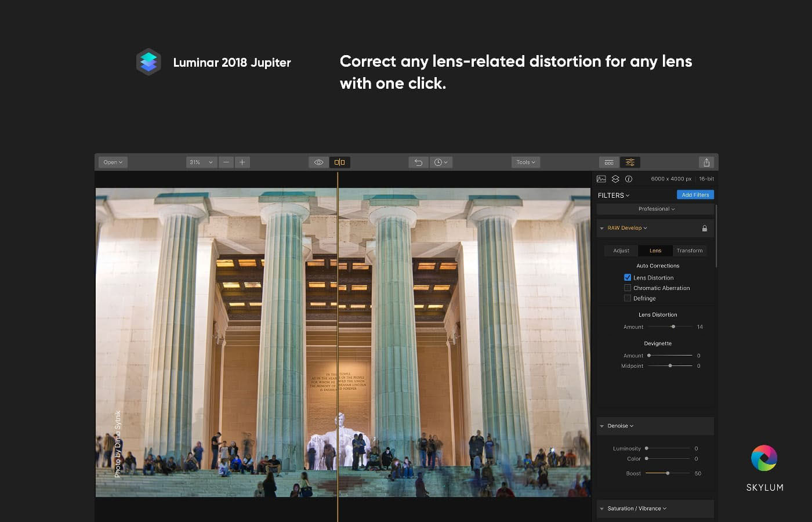Click the share/export icon

click(x=706, y=162)
